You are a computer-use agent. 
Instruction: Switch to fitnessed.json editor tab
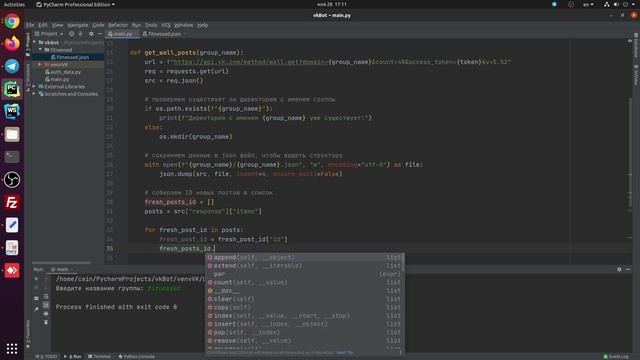162,34
